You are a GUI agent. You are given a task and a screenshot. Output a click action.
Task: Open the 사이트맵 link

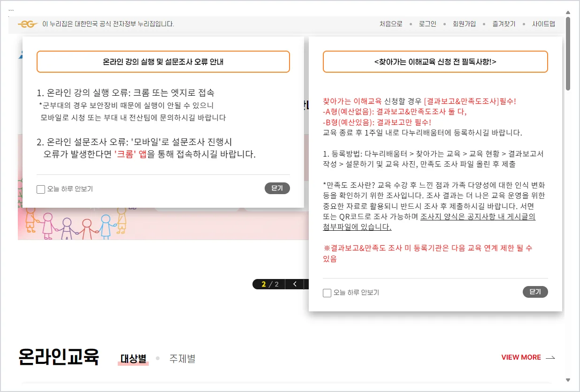543,24
